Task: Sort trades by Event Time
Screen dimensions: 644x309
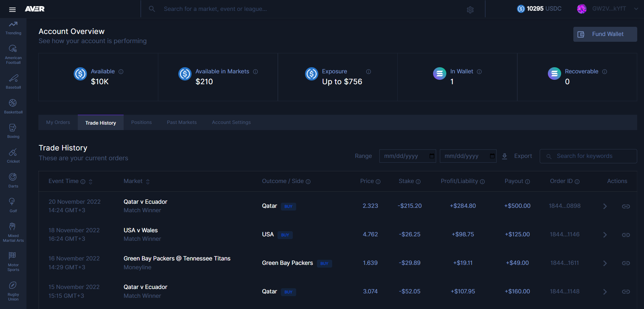Action: pos(91,182)
